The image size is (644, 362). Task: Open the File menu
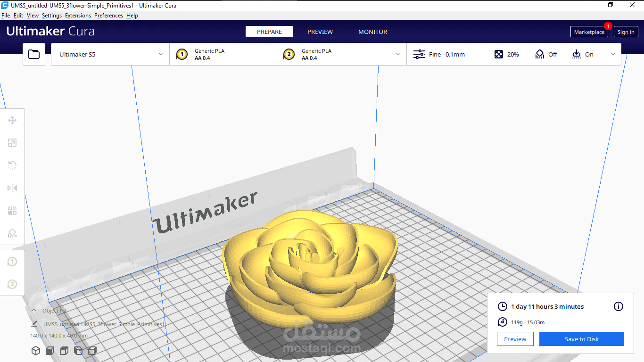click(6, 16)
